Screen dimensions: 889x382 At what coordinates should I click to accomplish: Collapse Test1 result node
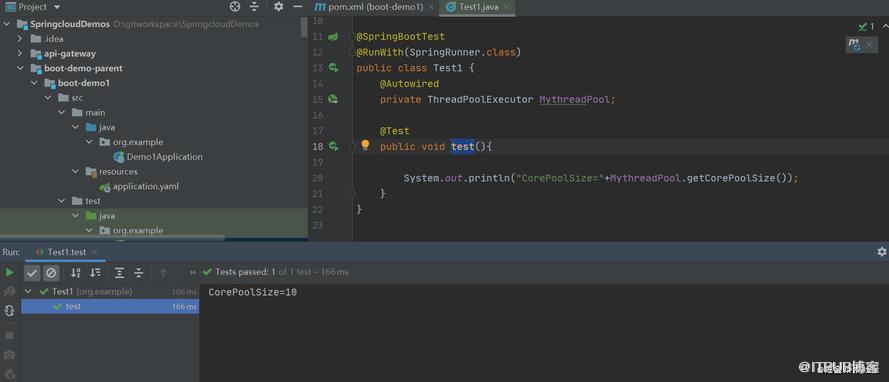tap(29, 292)
